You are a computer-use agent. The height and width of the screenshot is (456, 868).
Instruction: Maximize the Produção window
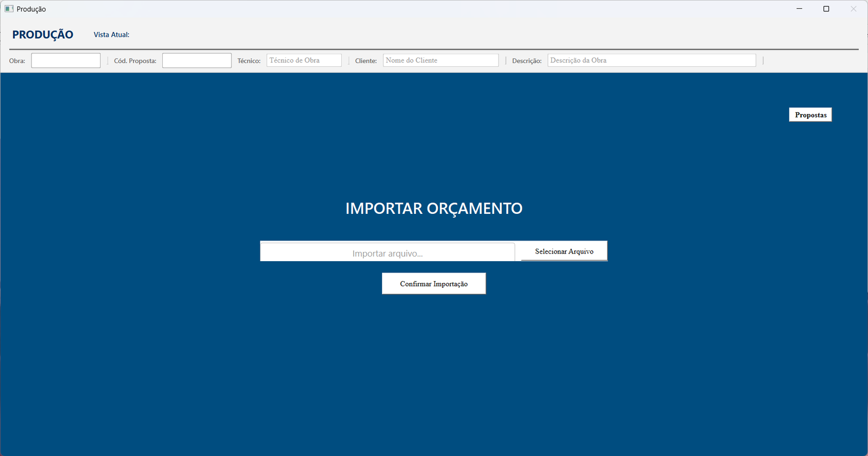coord(826,9)
